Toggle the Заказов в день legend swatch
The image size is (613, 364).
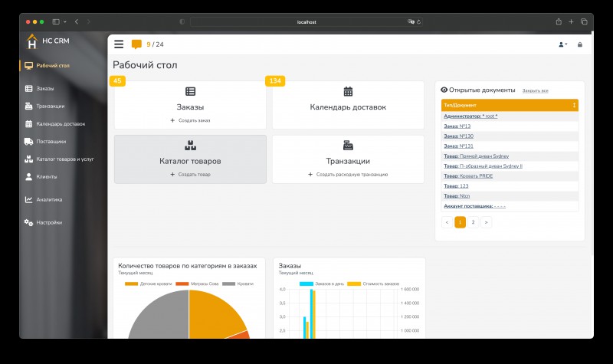306,284
